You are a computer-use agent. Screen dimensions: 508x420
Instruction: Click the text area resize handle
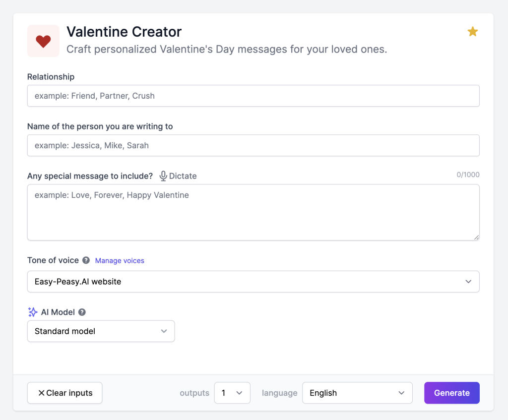click(x=476, y=237)
